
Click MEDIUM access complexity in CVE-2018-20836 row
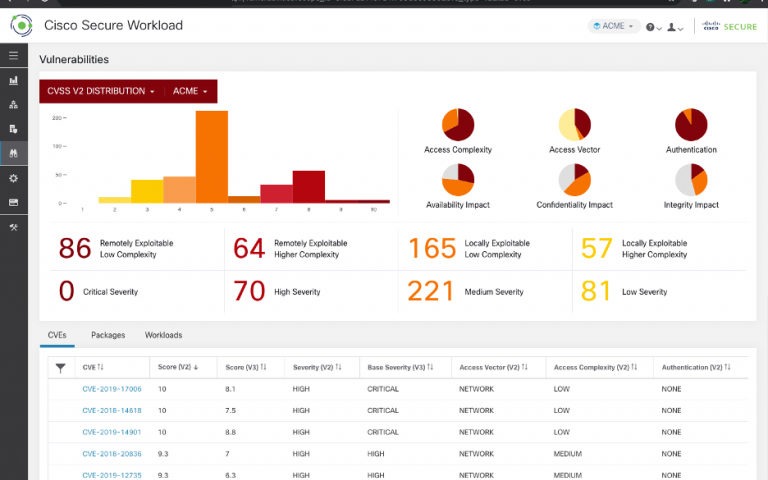[x=568, y=454]
